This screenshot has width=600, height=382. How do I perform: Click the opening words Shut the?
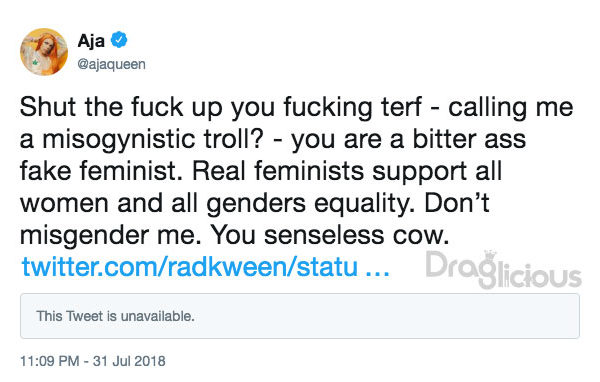pos(71,107)
